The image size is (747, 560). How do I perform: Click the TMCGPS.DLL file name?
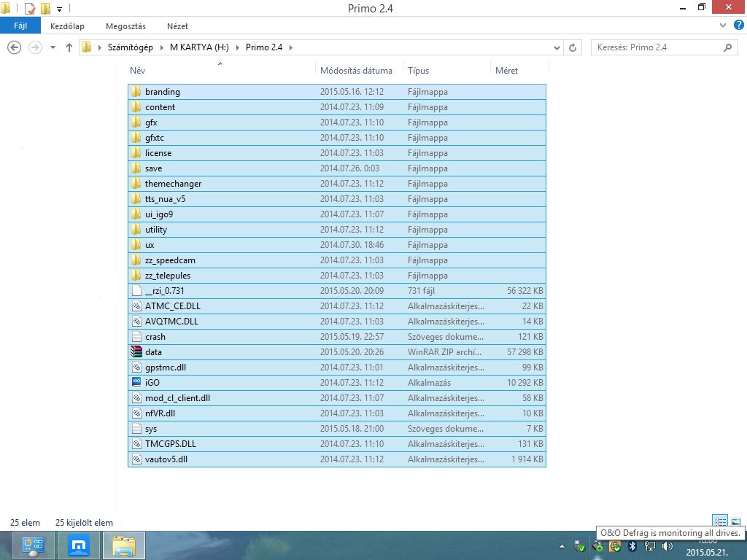171,444
